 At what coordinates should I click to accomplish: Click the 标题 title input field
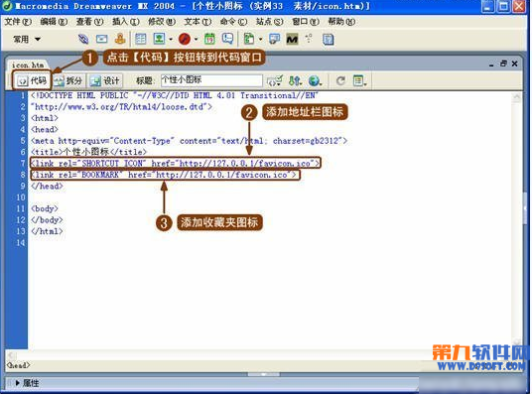coord(211,80)
